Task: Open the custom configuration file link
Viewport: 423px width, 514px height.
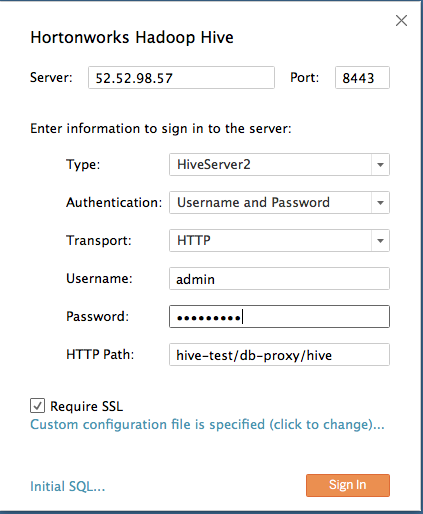Action: point(207,425)
